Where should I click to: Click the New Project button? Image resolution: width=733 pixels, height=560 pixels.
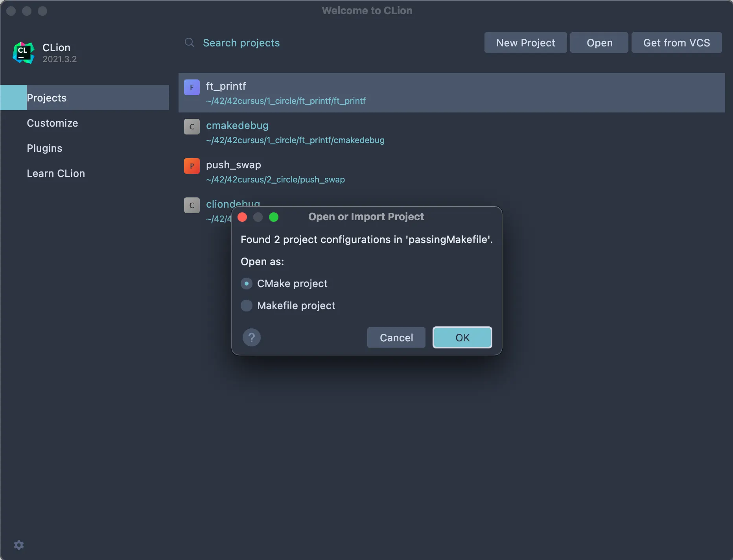coord(526,42)
